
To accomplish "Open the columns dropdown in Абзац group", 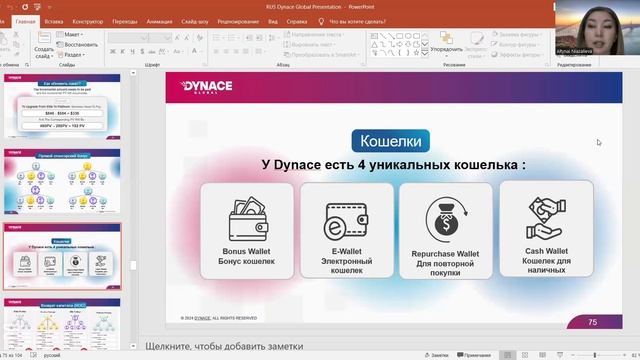I will pos(260,52).
